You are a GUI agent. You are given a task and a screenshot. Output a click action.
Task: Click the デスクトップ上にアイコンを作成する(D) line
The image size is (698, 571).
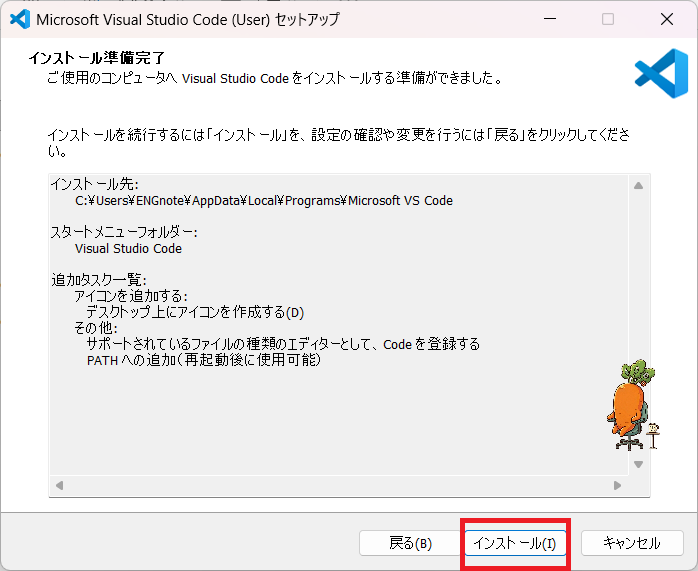click(x=195, y=312)
